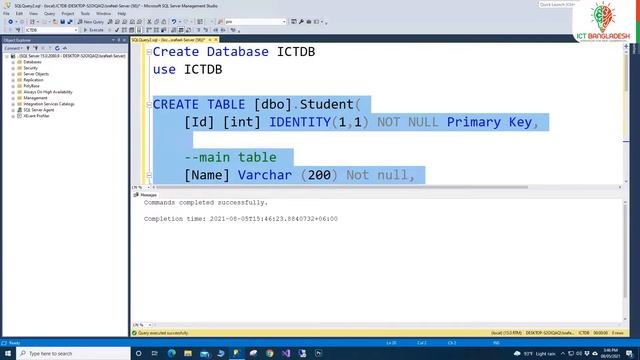The width and height of the screenshot is (640, 360).
Task: Open the Query menu
Action: click(49, 13)
